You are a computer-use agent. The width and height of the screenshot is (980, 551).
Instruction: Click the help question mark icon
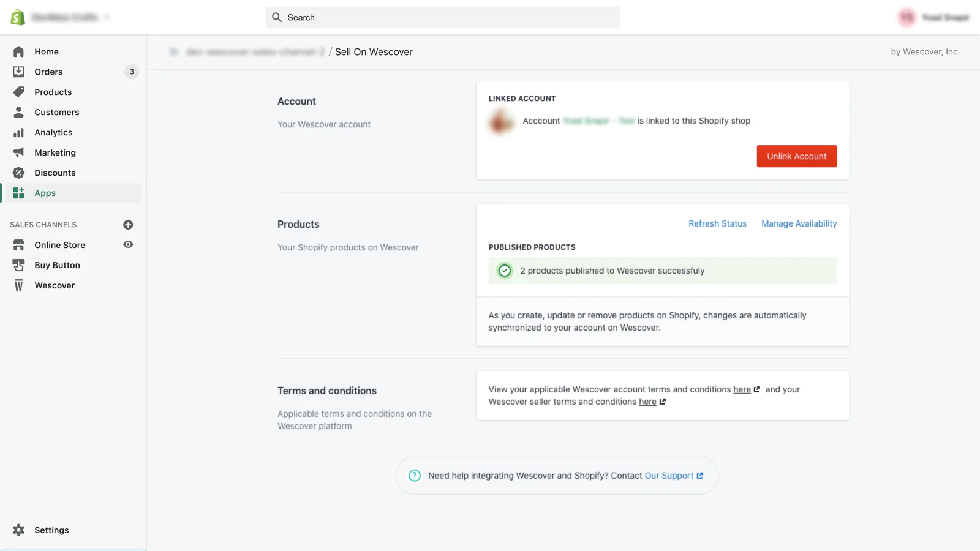415,476
